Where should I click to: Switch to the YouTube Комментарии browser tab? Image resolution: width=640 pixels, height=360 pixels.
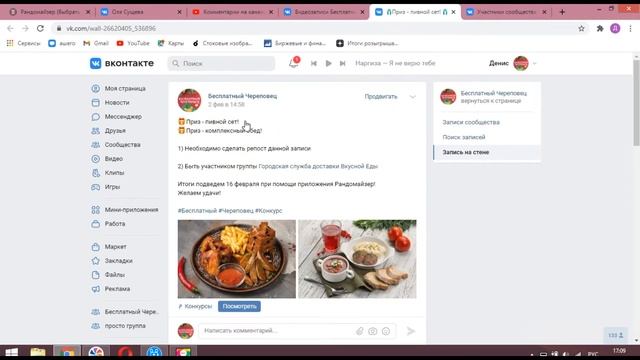(x=232, y=12)
